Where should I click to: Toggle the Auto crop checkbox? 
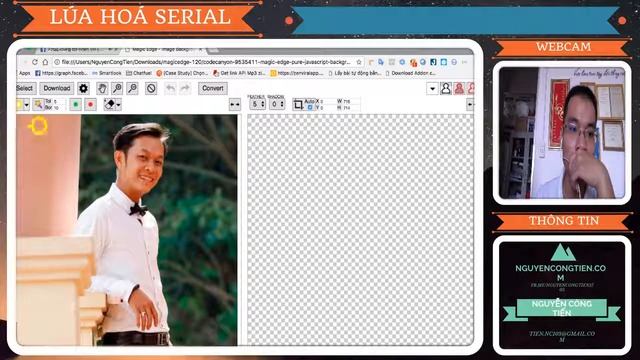click(310, 107)
